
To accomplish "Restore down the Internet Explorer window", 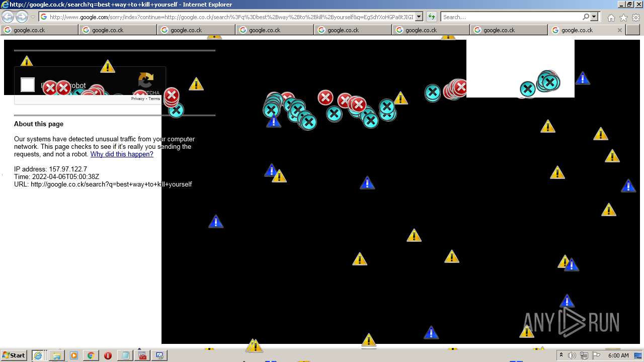I will 629,5.
